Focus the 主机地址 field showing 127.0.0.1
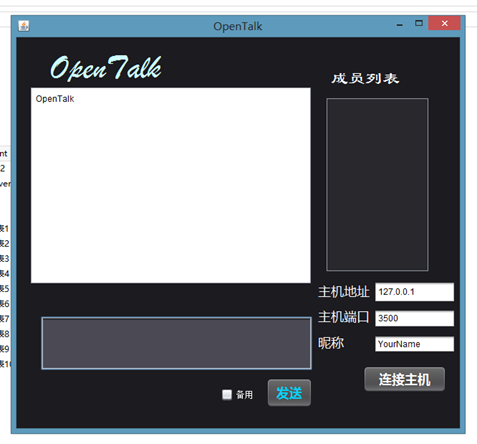 pos(414,292)
